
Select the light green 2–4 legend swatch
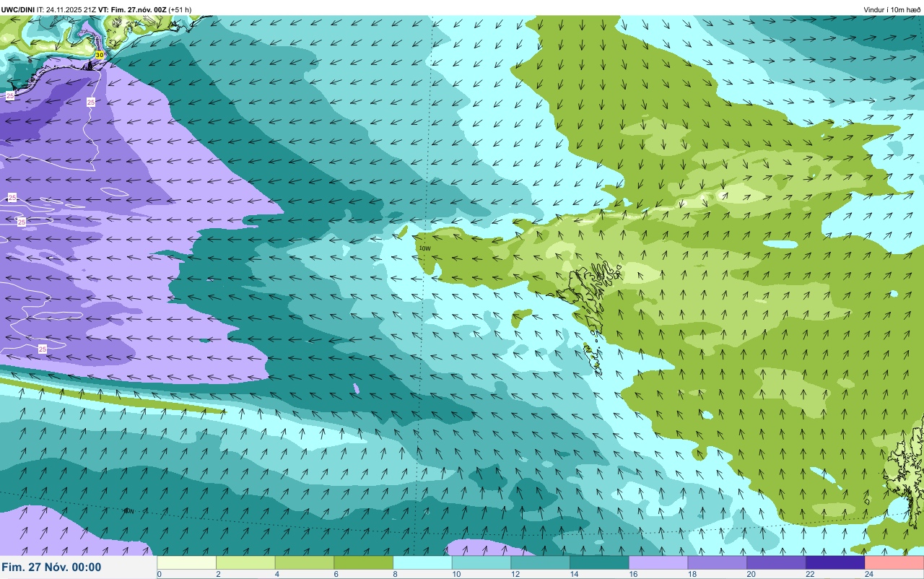[246, 562]
